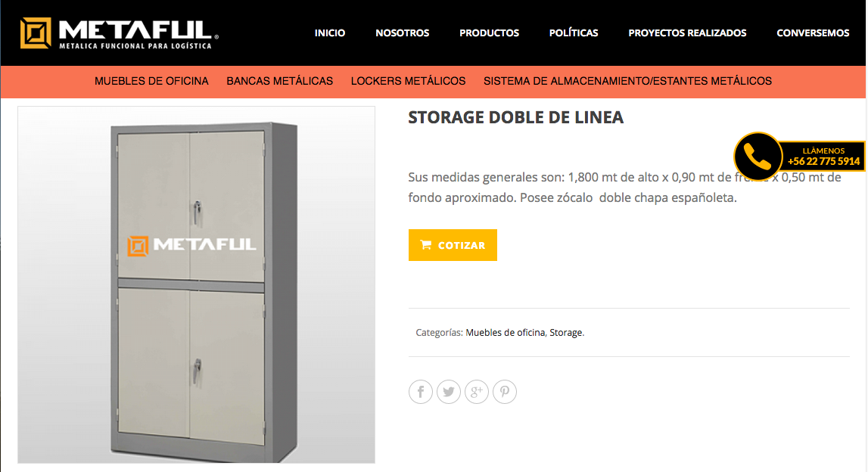
Task: Open PRODUCTOS menu
Action: (490, 33)
